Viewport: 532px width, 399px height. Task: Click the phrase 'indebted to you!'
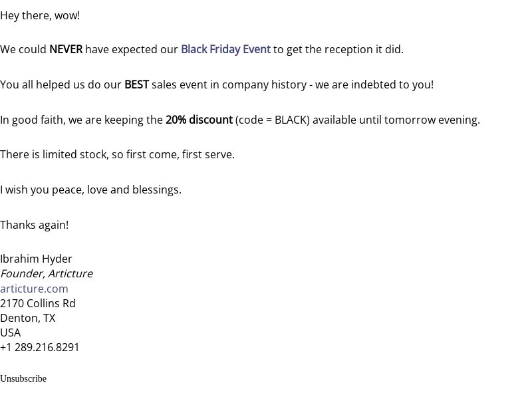click(x=392, y=84)
